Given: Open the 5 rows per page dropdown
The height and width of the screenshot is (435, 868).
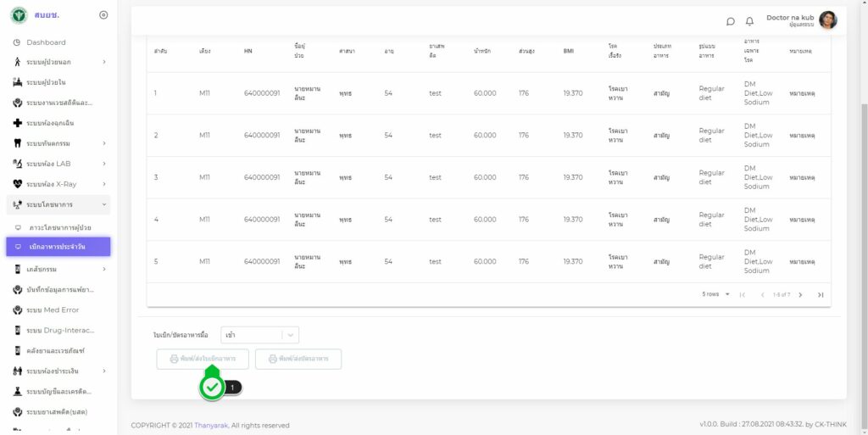Looking at the screenshot, I should 715,294.
